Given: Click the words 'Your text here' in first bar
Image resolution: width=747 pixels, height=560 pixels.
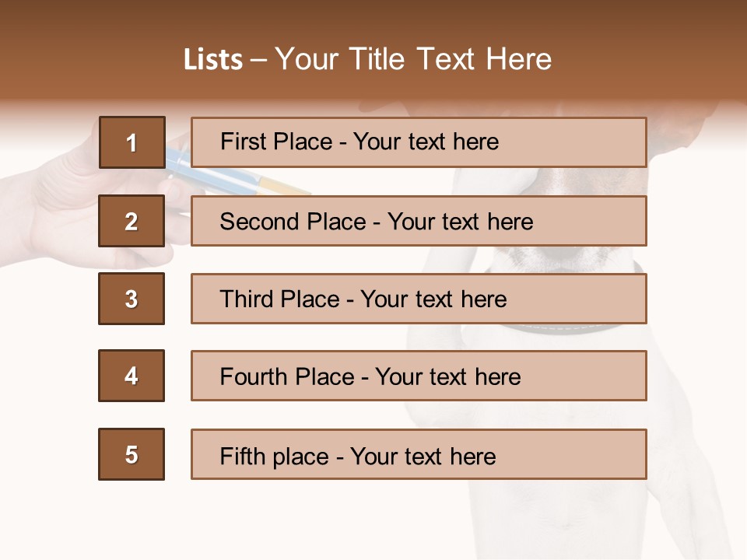Looking at the screenshot, I should (426, 142).
